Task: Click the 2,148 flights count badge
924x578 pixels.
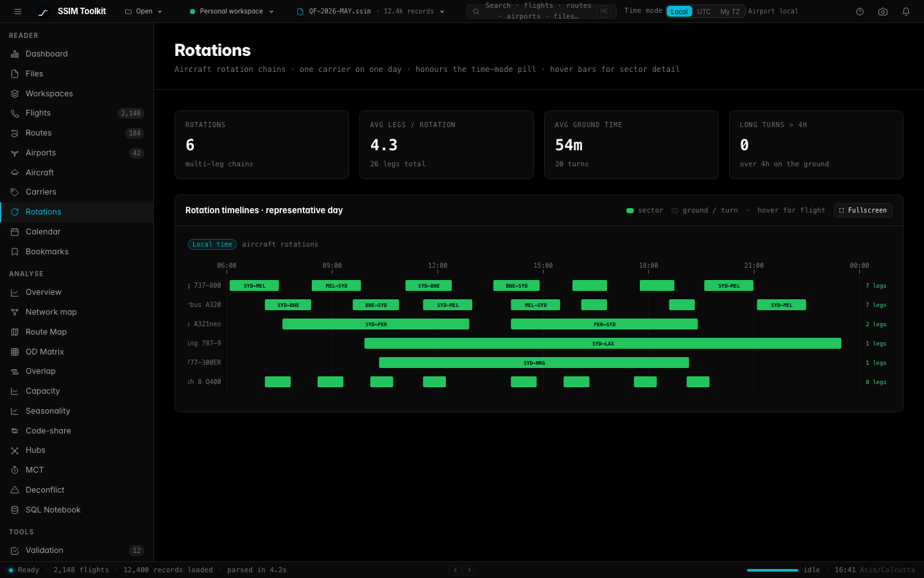Action: [x=131, y=114]
